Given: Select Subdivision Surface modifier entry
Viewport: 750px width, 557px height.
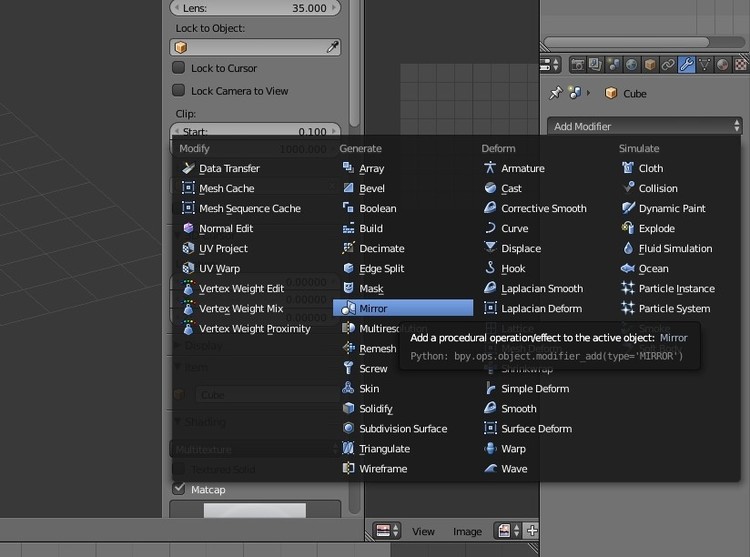Looking at the screenshot, I should click(402, 429).
